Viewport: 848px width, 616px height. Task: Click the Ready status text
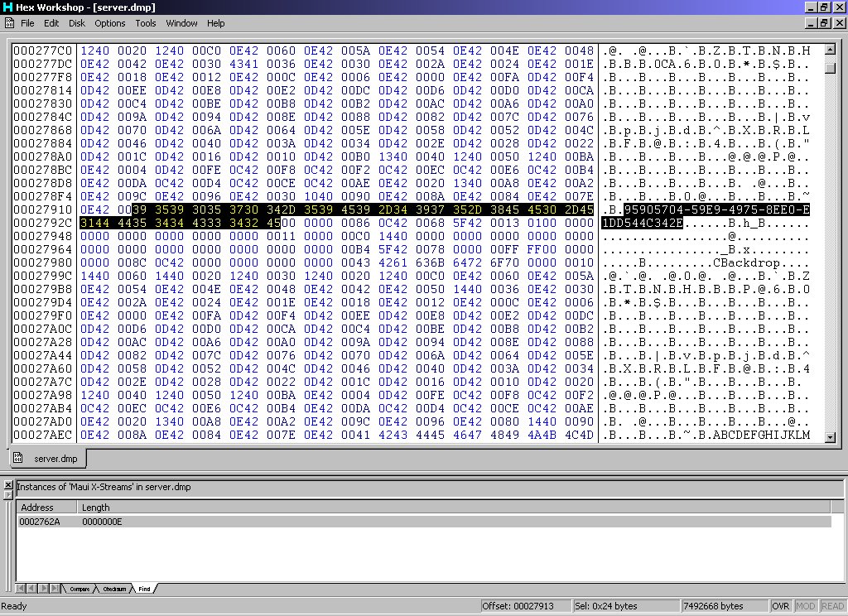(14, 606)
